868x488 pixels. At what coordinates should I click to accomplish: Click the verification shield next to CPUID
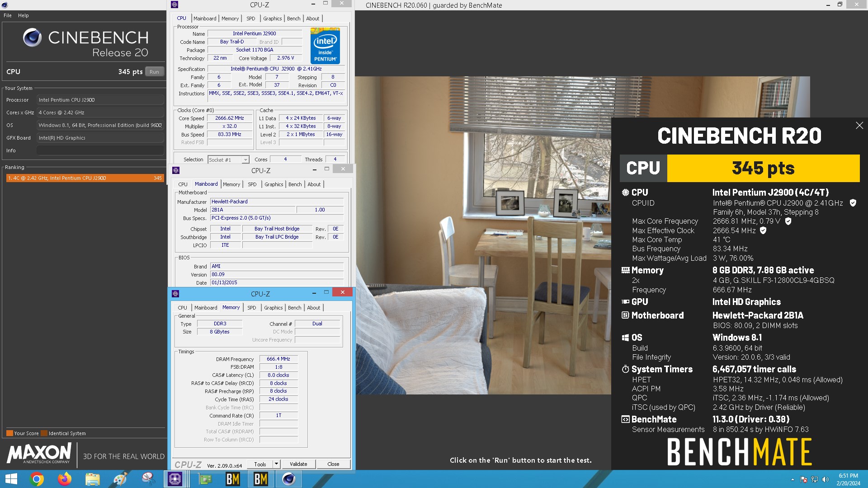click(853, 203)
